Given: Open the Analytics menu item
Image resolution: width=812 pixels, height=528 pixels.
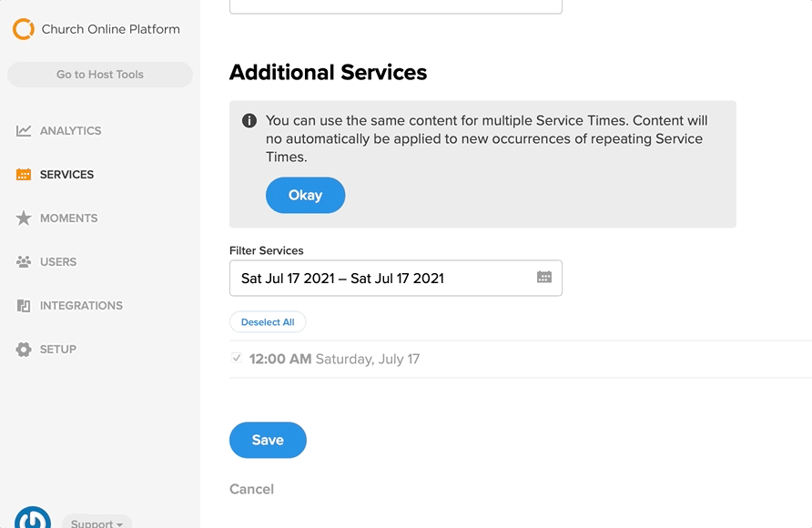Looking at the screenshot, I should pos(70,130).
